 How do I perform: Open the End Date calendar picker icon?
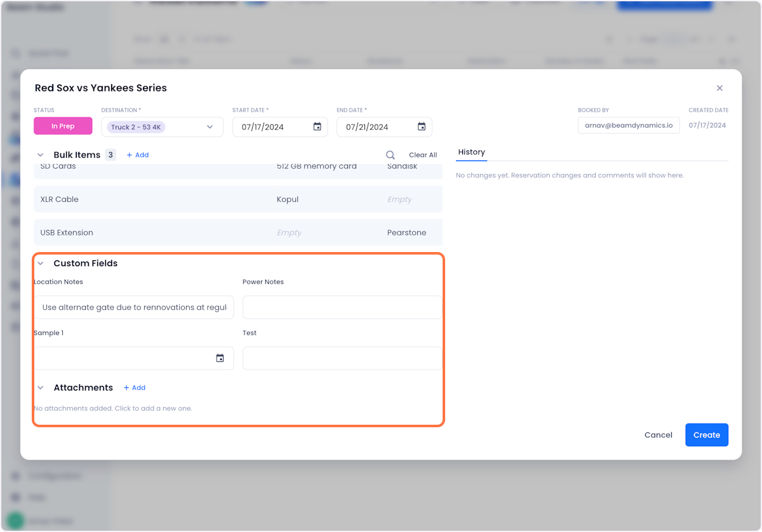[421, 127]
